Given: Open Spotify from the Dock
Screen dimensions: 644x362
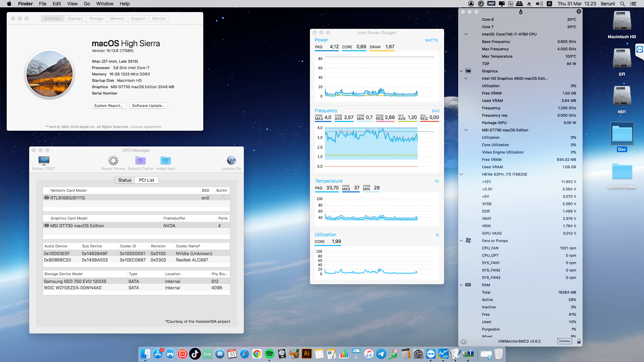Looking at the screenshot, I should tap(269, 354).
